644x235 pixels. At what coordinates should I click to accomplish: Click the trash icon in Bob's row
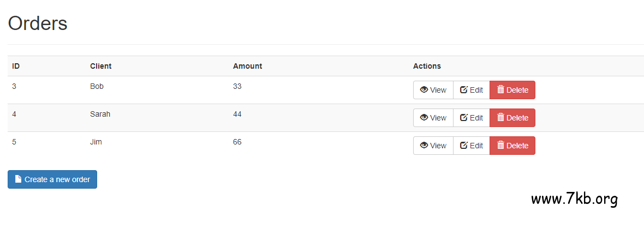(x=500, y=90)
